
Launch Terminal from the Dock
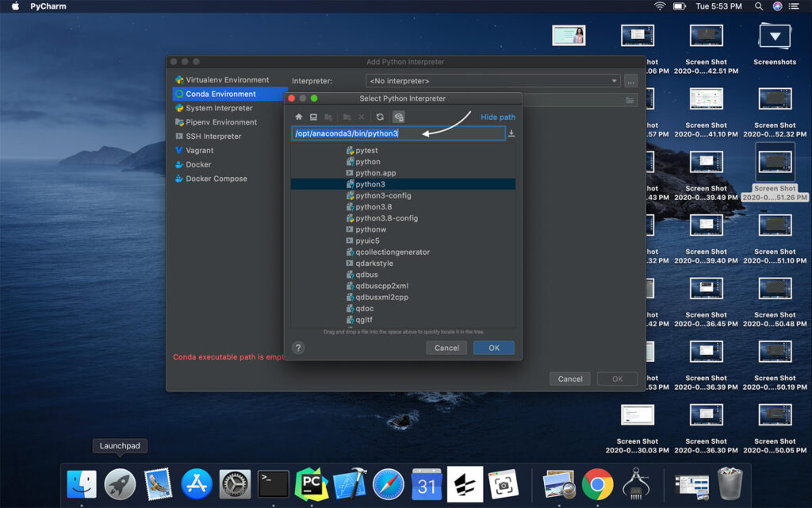point(273,485)
